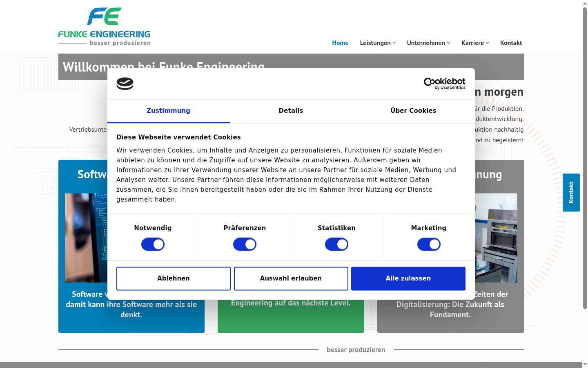Click the page vertical scrollbar
588x368 pixels.
585,157
